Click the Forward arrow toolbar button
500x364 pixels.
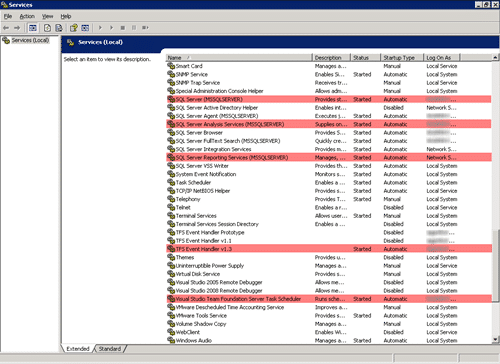17,28
